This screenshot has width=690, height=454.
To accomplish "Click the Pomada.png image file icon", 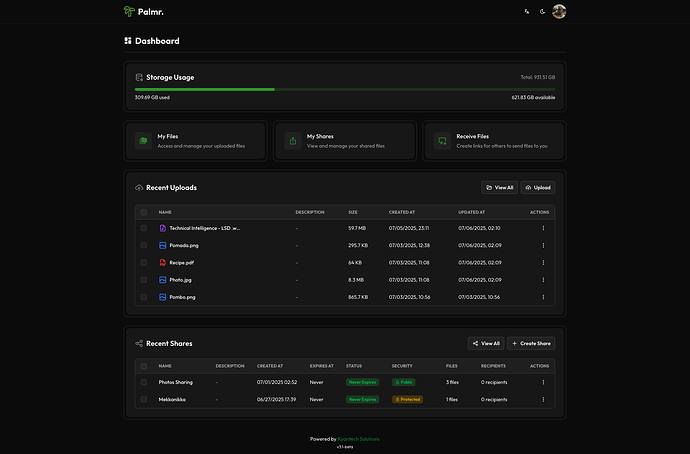I will 162,245.
